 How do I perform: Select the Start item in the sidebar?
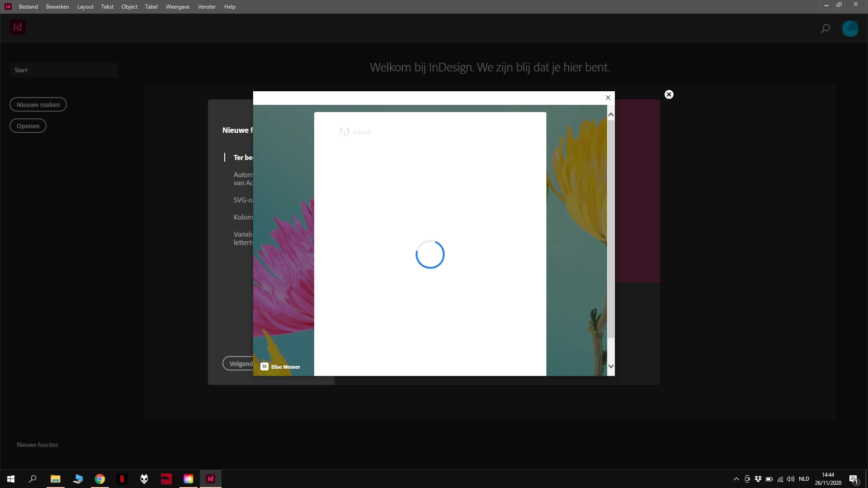coord(63,70)
